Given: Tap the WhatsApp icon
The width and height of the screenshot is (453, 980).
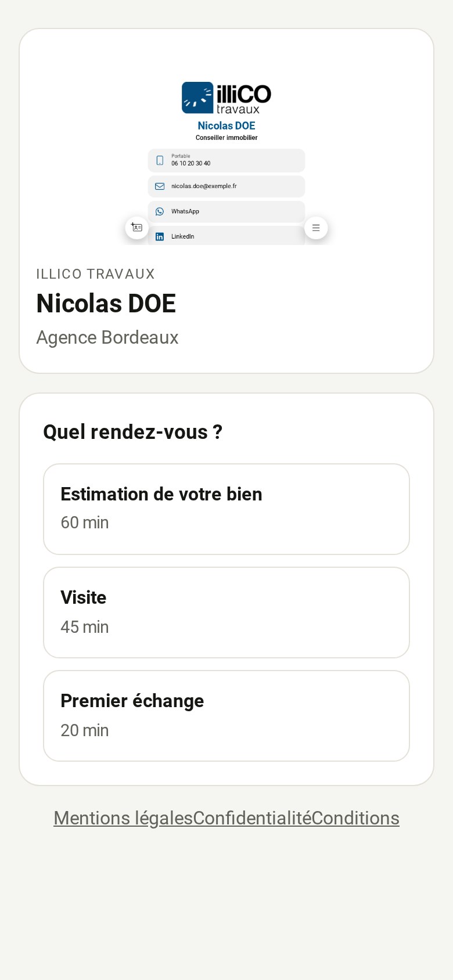Looking at the screenshot, I should click(x=160, y=211).
